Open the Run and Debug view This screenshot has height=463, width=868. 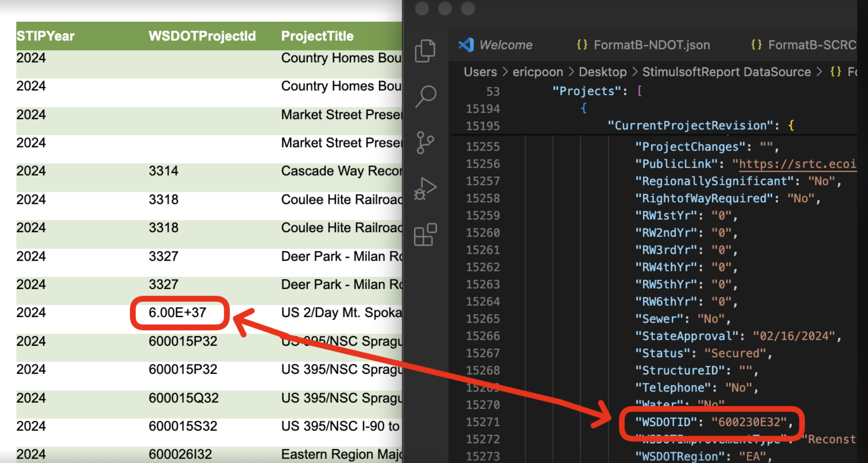pos(425,188)
